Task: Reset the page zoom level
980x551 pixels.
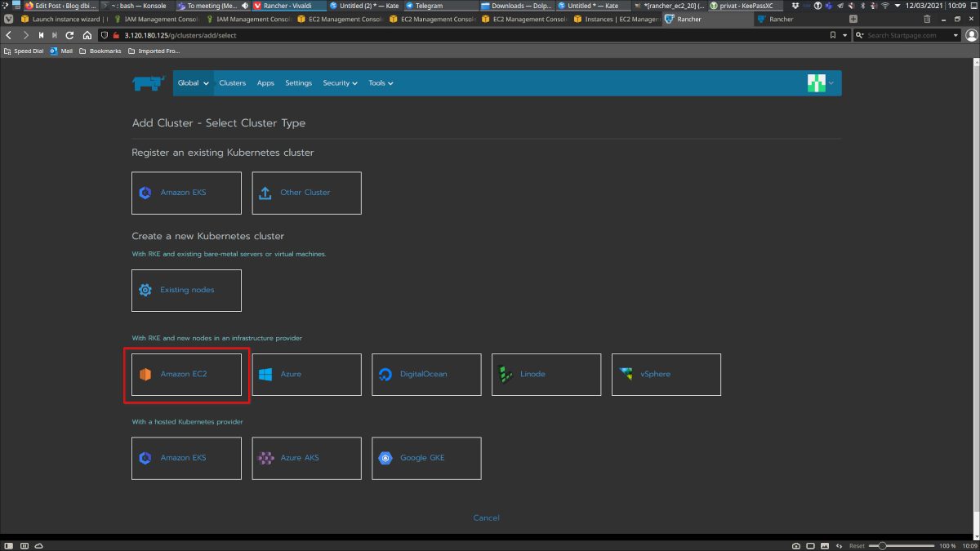Action: pos(857,545)
